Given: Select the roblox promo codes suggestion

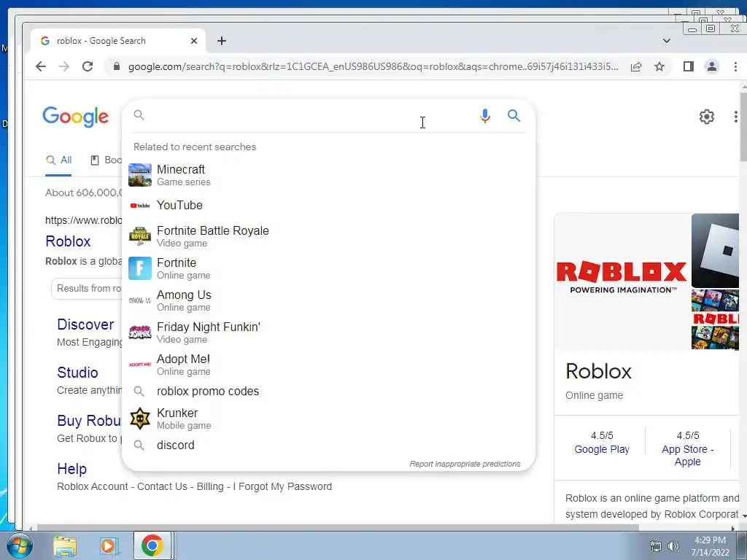Looking at the screenshot, I should point(328,392).
